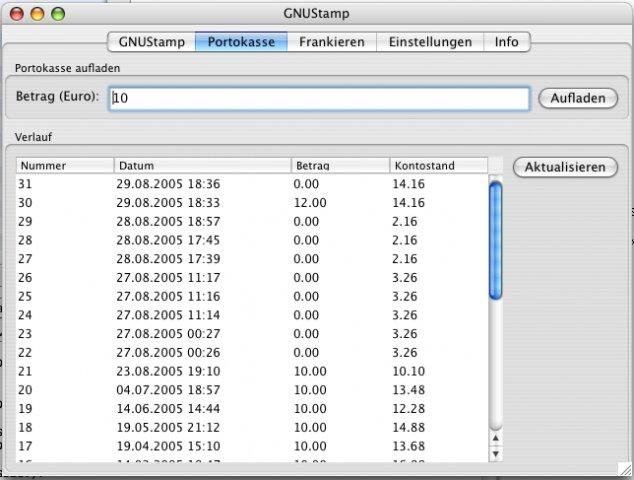The image size is (634, 480).
Task: Click the blue vertical scrollbar thumb
Action: coord(495,241)
